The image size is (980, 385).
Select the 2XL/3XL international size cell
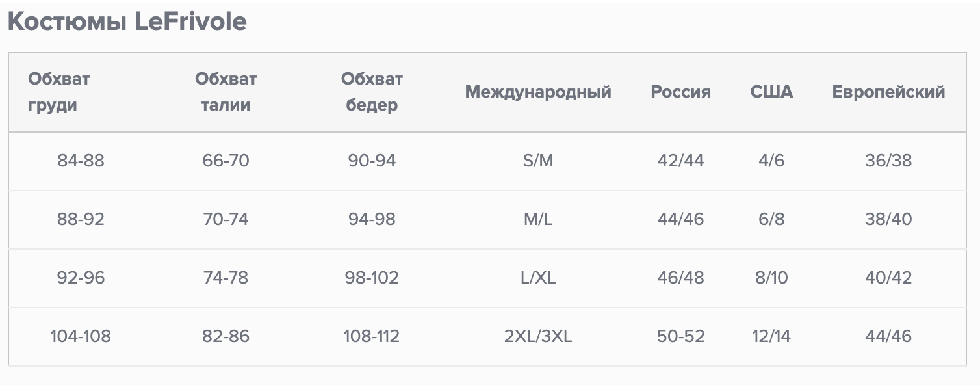pyautogui.click(x=538, y=336)
